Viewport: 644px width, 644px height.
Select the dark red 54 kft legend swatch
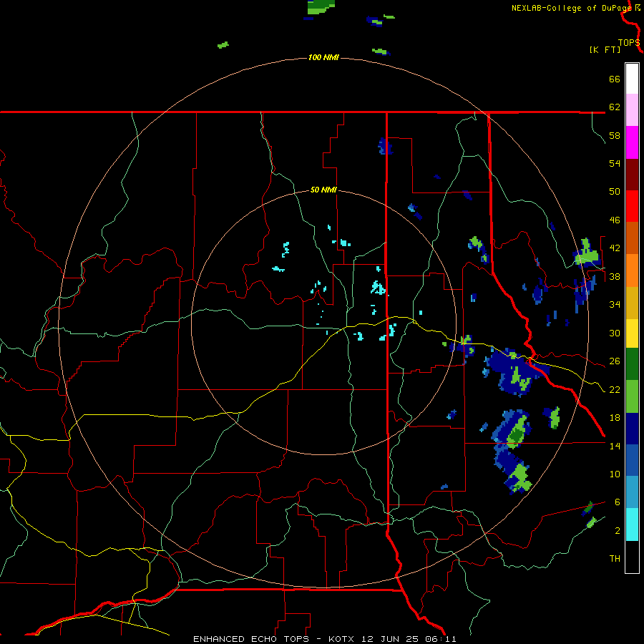pyautogui.click(x=632, y=175)
